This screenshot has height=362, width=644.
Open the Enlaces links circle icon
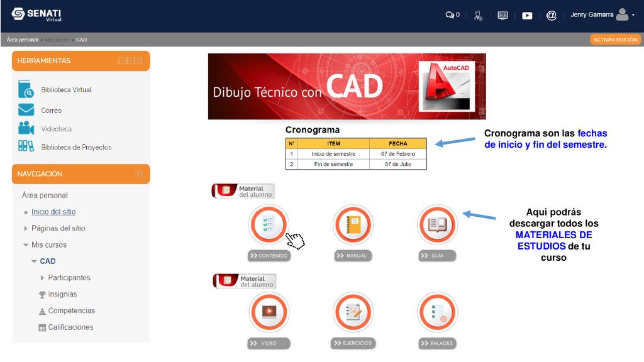click(438, 312)
